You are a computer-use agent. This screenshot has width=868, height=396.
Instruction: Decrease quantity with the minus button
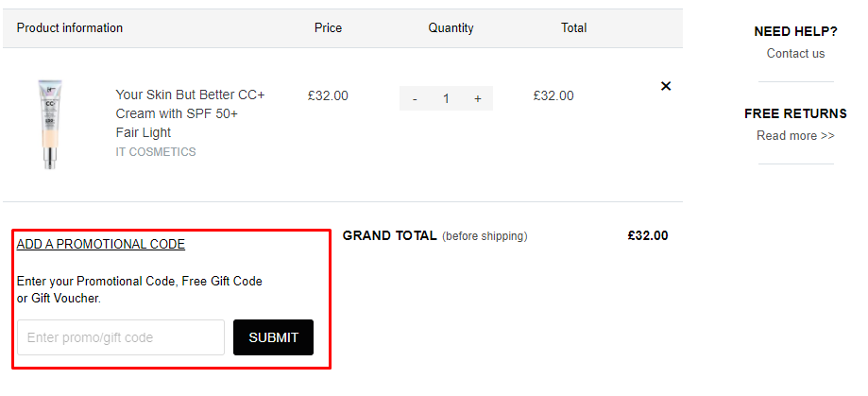[415, 98]
